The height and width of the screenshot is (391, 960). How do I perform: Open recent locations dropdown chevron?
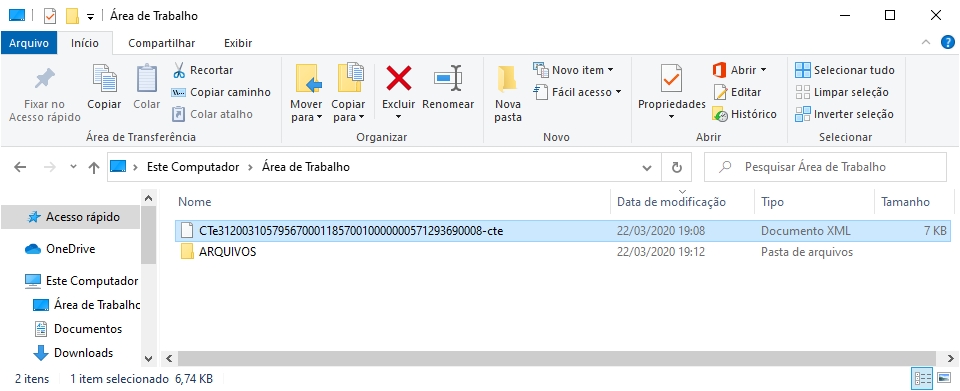point(73,167)
